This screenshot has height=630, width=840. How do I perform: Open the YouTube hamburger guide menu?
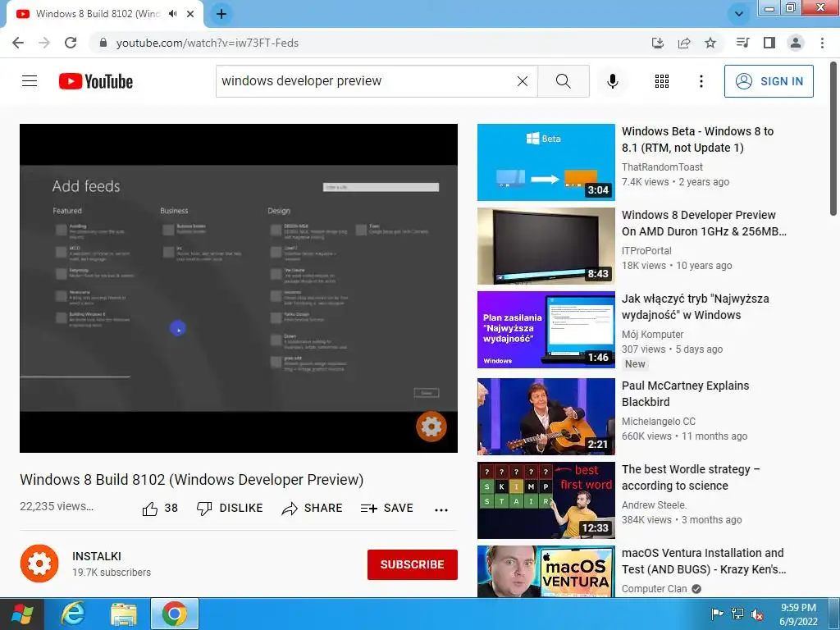click(30, 81)
